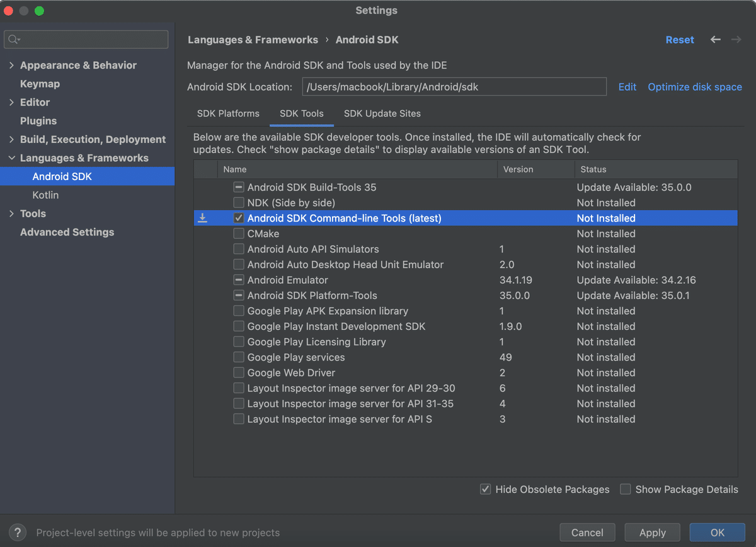
Task: Check Android Auto API Simulators
Action: tap(239, 249)
